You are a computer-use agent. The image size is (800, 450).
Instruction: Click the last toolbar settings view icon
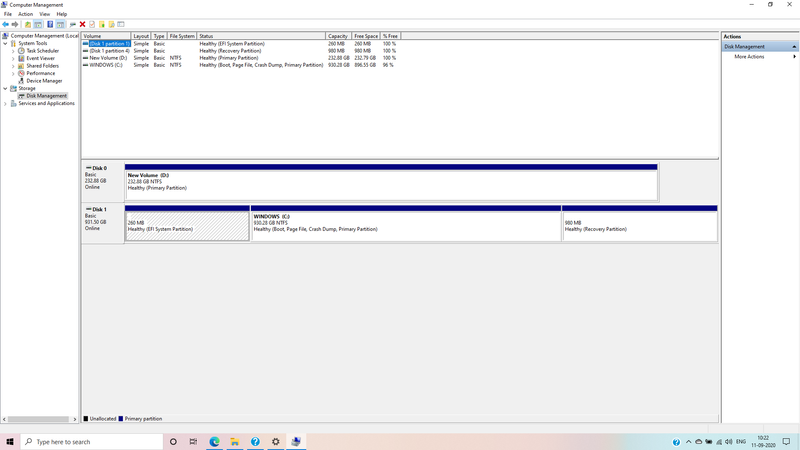coord(121,24)
